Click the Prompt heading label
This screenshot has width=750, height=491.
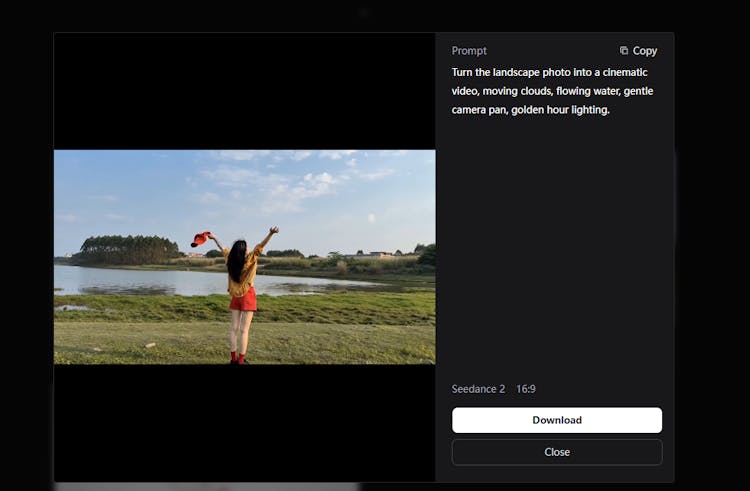pos(469,51)
